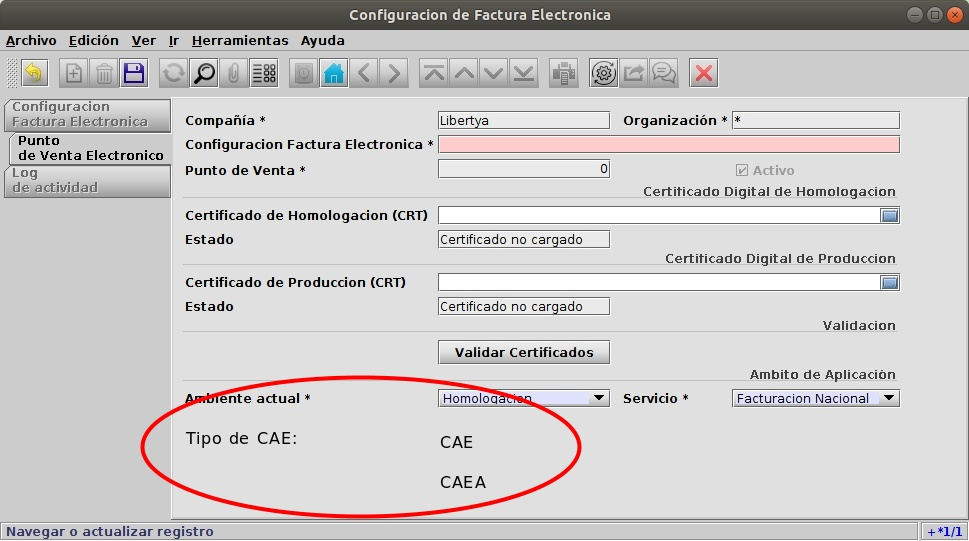Click the export arrow icon
Screen dimensions: 969x541
click(x=634, y=74)
